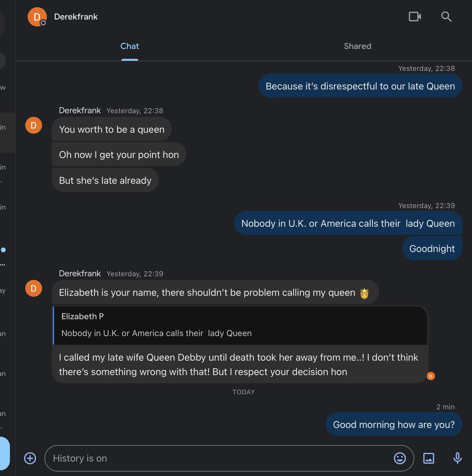Switch to the Shared tab
This screenshot has height=476, width=472.
point(357,46)
